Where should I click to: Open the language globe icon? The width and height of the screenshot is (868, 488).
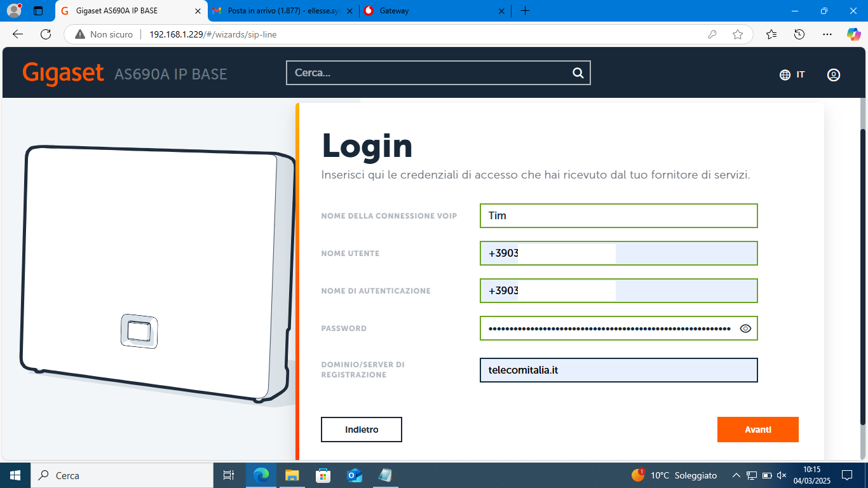point(785,75)
